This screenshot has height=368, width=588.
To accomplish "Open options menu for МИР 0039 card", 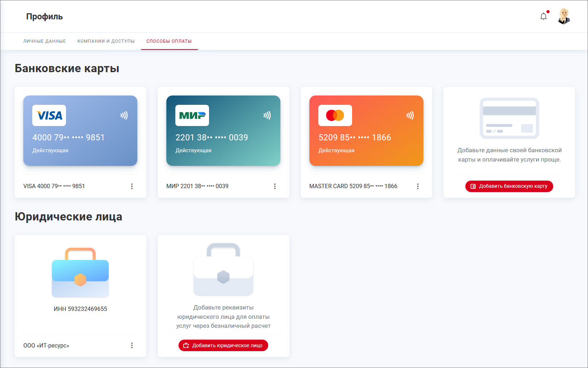I will [275, 186].
